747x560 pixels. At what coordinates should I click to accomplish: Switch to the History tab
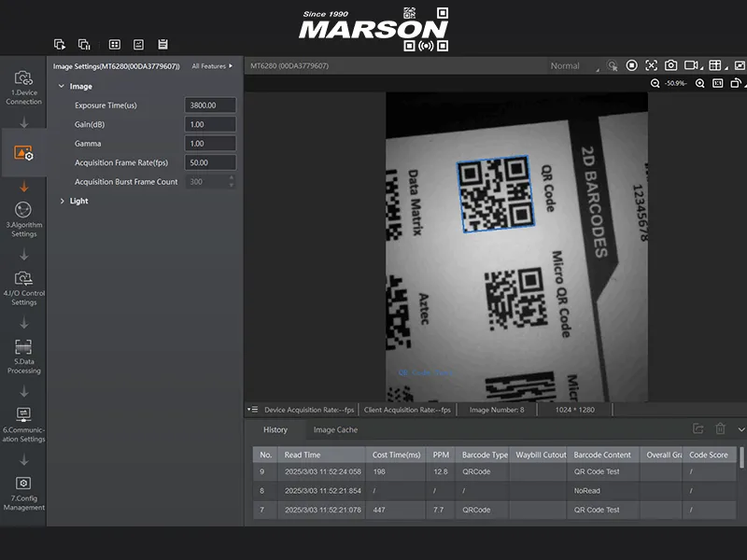click(275, 429)
